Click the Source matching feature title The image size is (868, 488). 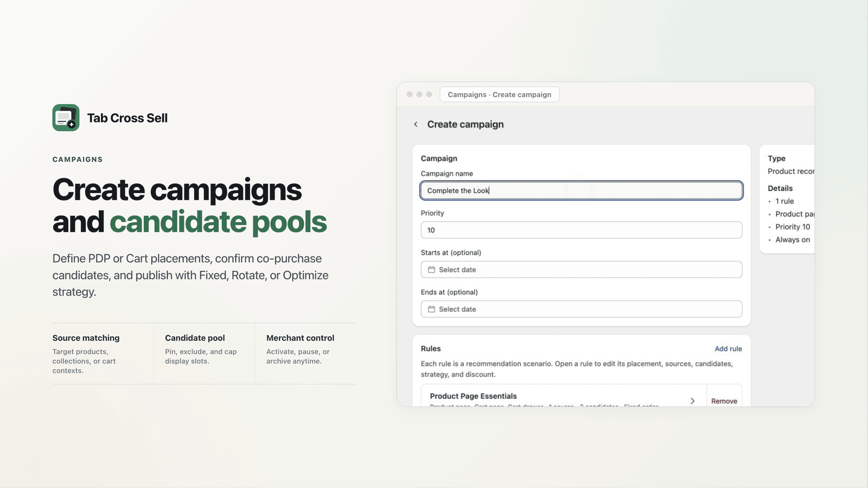pyautogui.click(x=86, y=338)
